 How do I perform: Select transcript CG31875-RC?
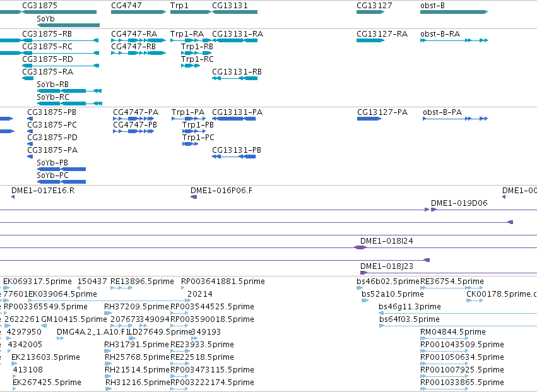pyautogui.click(x=61, y=53)
